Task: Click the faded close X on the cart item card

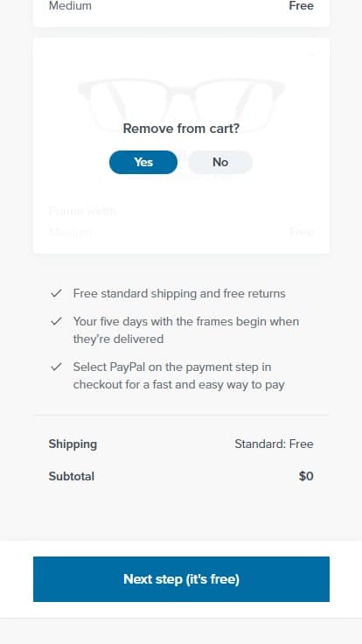Action: (x=313, y=53)
